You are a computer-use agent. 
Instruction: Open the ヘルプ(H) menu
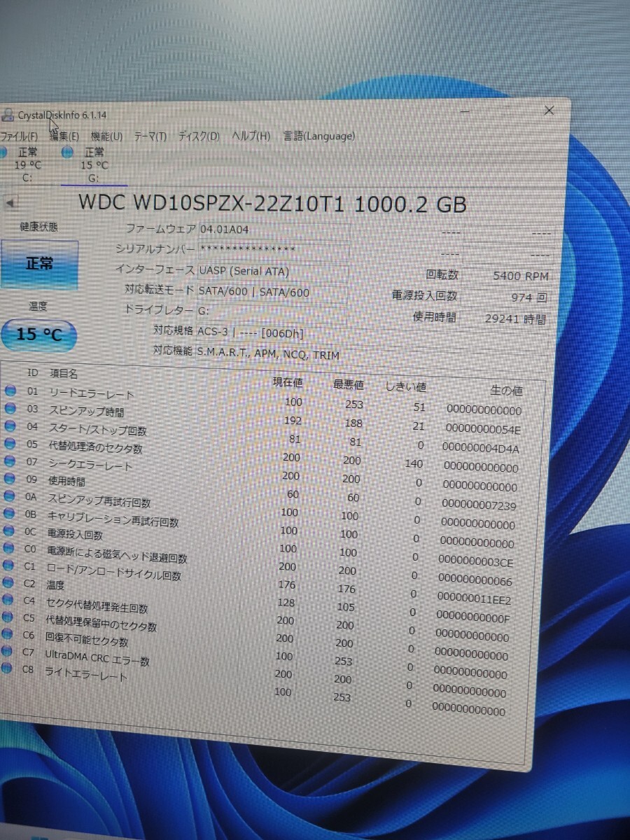pos(251,136)
